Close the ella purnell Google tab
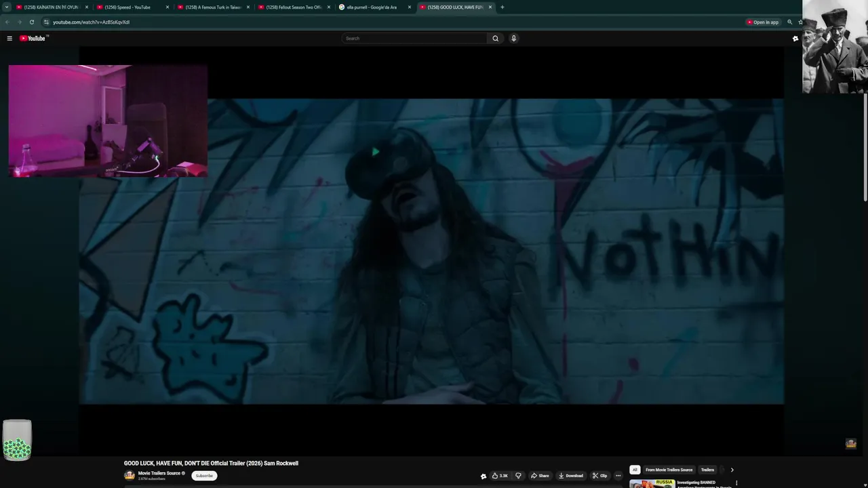Screen dimensions: 868x488 click(410, 7)
